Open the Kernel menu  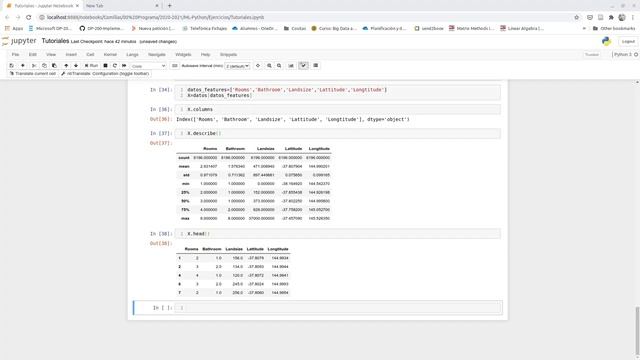point(110,55)
